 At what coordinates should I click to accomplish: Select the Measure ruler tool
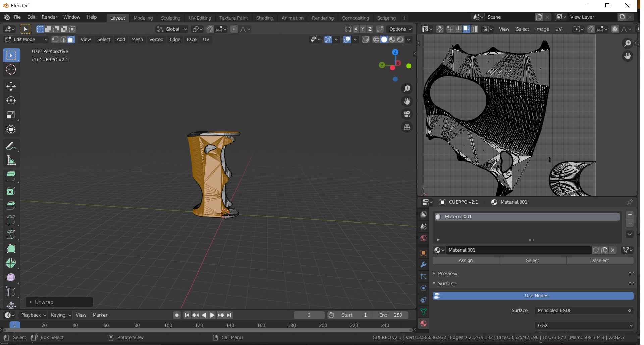click(11, 161)
